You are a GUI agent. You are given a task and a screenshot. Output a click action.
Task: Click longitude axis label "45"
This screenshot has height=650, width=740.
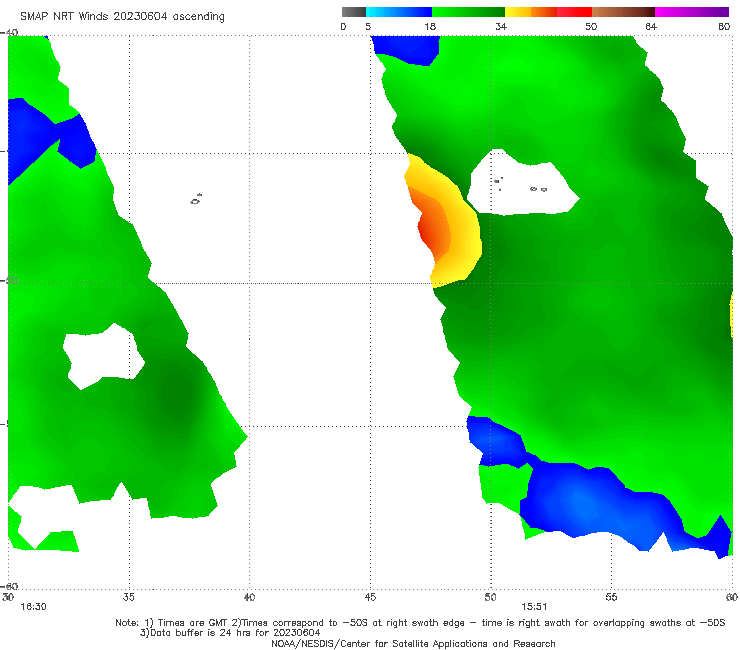click(x=370, y=597)
